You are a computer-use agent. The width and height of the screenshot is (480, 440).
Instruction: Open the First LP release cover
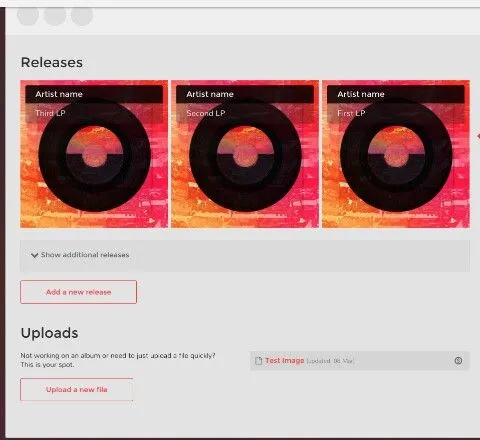tap(396, 154)
